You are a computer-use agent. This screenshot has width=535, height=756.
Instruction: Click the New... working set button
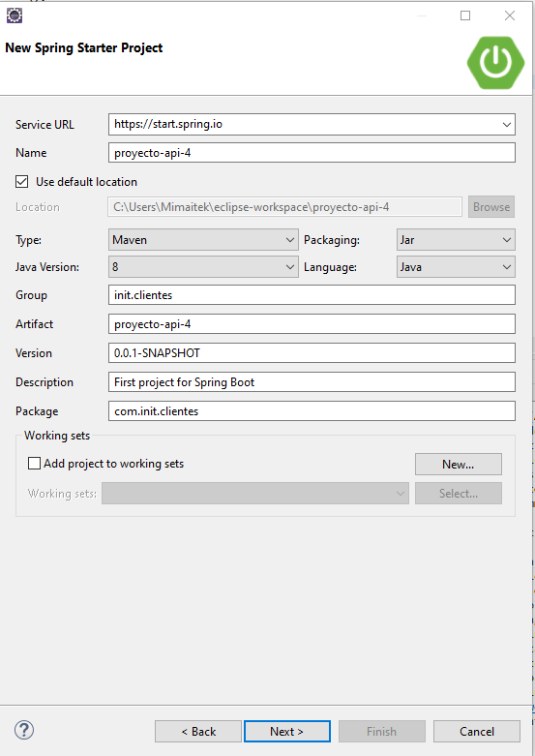coord(459,464)
